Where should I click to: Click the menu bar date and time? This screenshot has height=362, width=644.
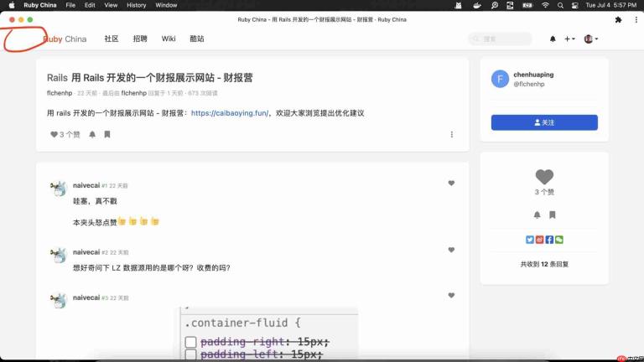[610, 5]
